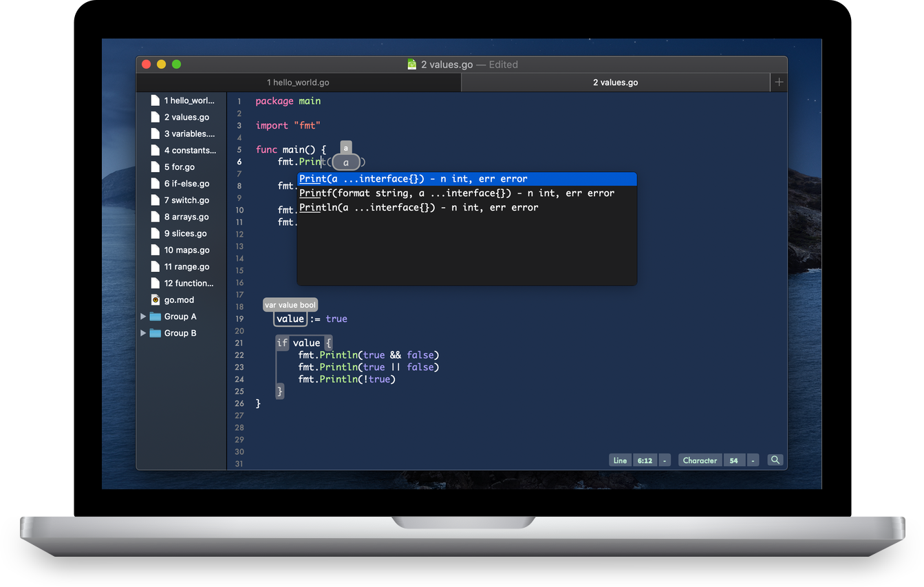Click the minus button next to character 54
Viewport: 924px width, 587px height.
[x=753, y=460]
